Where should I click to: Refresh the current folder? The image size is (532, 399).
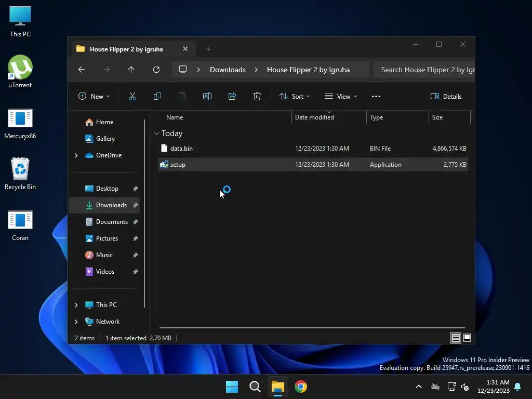(x=156, y=70)
